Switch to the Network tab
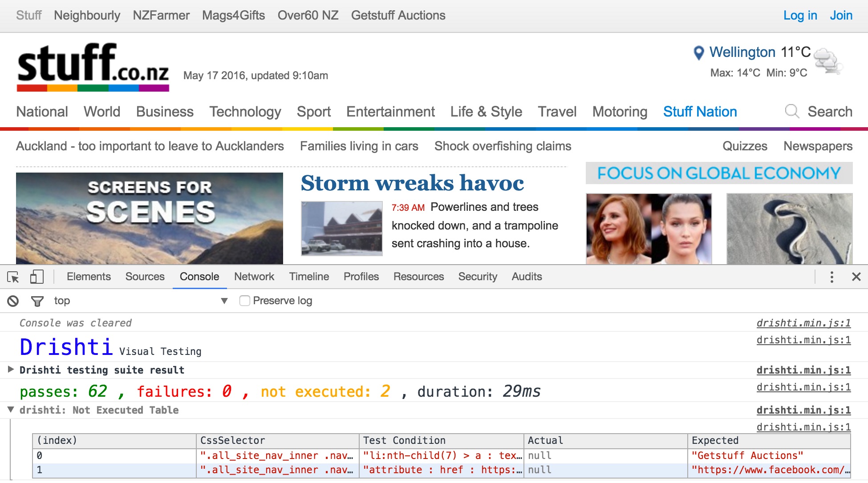868x483 pixels. (254, 277)
